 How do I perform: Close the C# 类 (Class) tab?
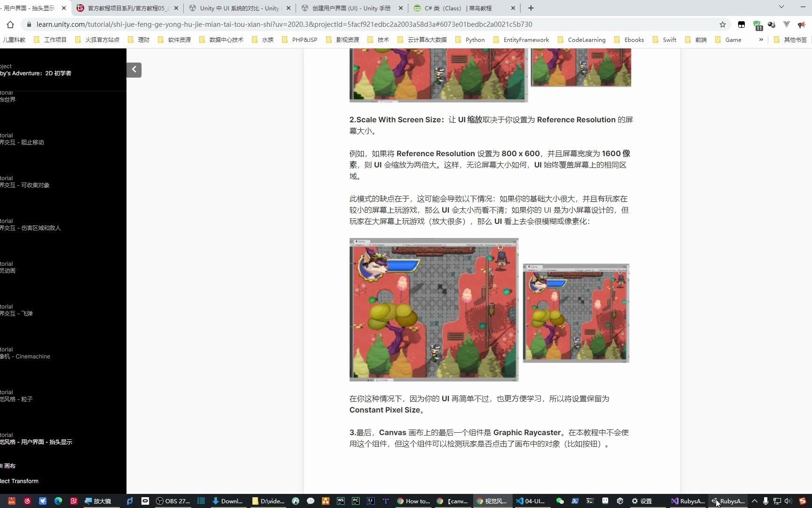click(x=513, y=8)
